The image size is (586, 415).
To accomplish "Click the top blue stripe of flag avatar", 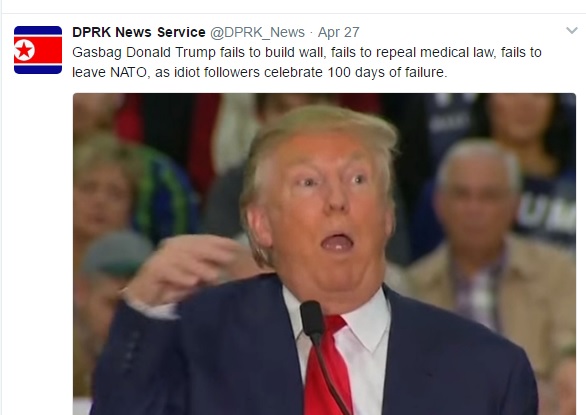I will point(38,30).
